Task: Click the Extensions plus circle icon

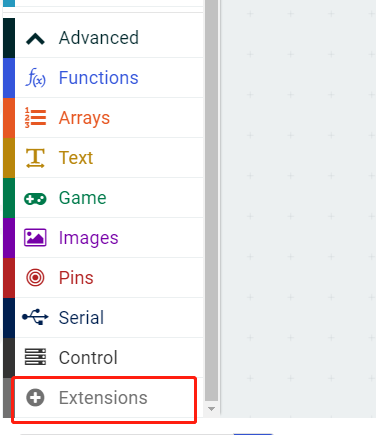Action: click(x=35, y=397)
